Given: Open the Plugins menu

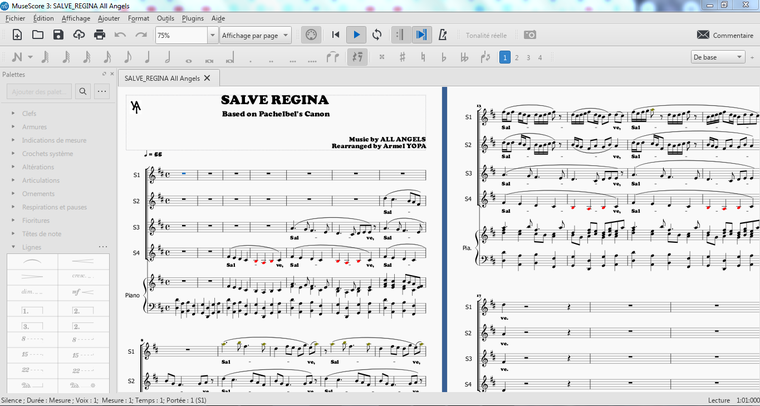Looking at the screenshot, I should [194, 18].
